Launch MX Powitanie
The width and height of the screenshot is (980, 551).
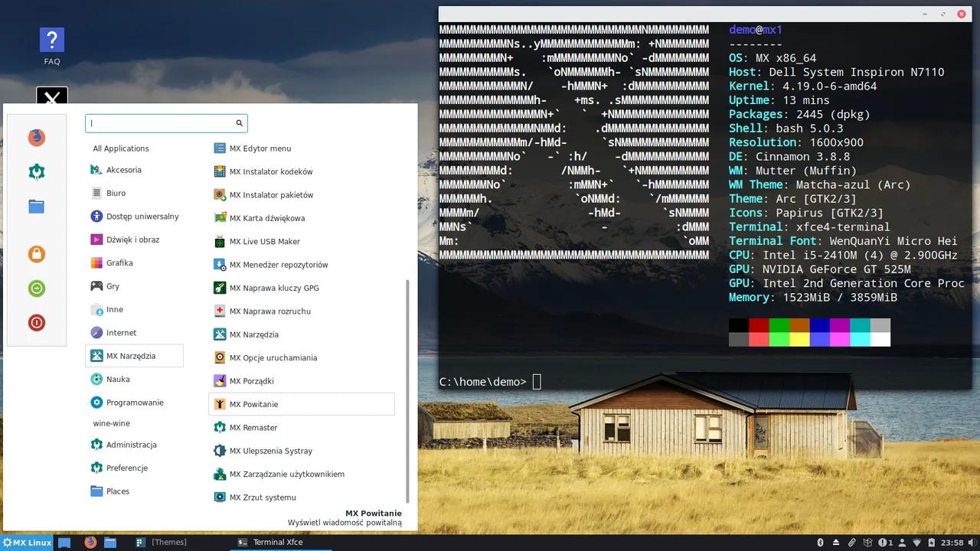click(x=302, y=404)
